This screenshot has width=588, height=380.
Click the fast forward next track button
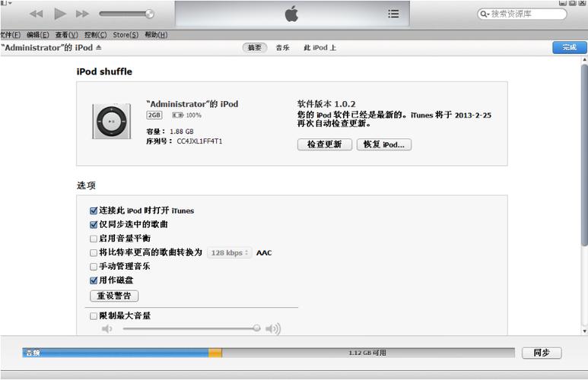click(82, 14)
